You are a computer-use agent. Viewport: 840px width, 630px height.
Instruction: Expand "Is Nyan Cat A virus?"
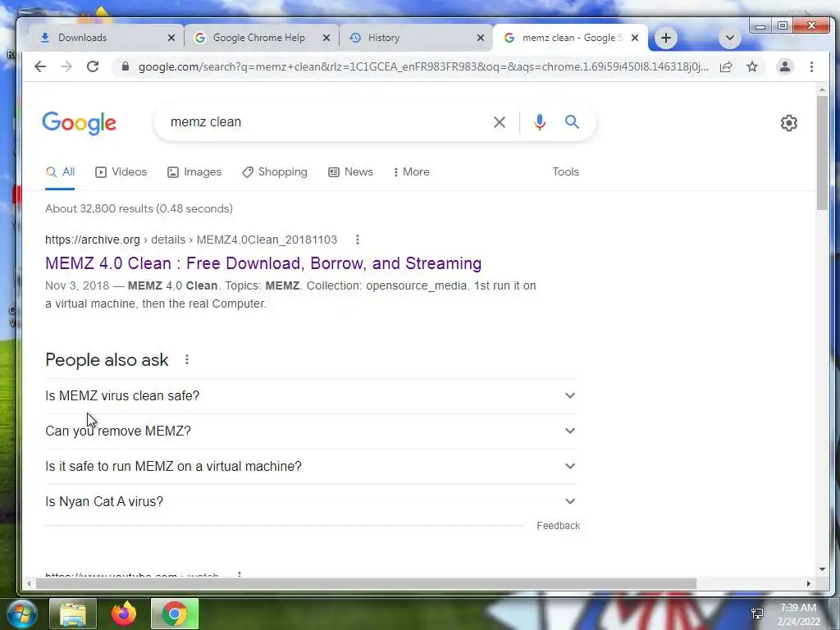click(x=311, y=502)
